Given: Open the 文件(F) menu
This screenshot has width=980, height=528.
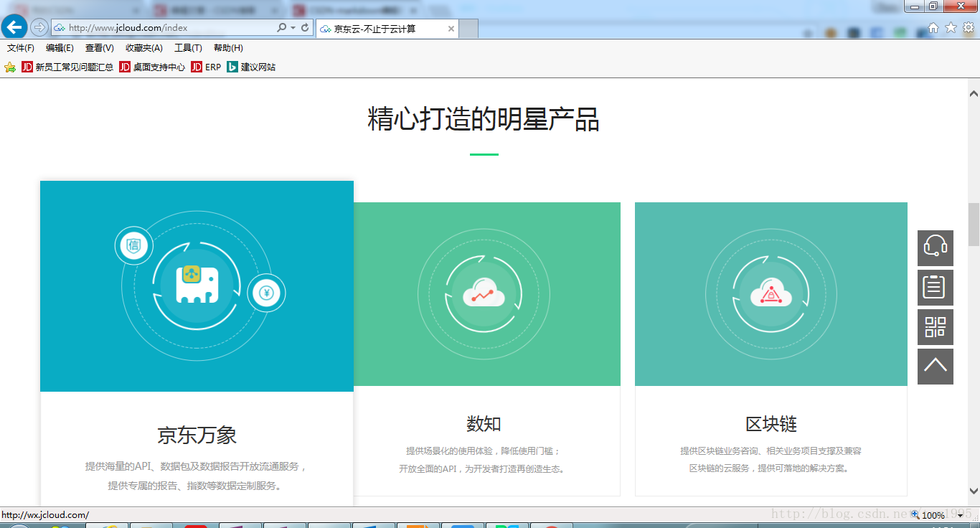Looking at the screenshot, I should click(x=21, y=48).
